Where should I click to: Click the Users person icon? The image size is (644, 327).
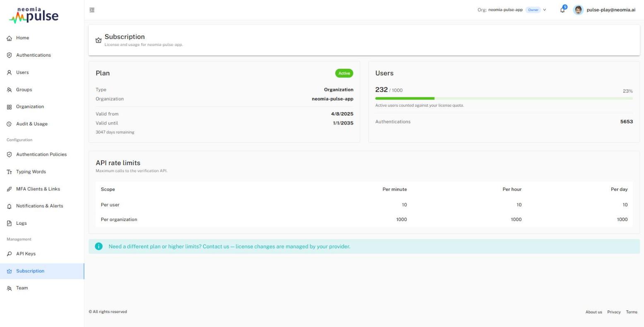9,72
